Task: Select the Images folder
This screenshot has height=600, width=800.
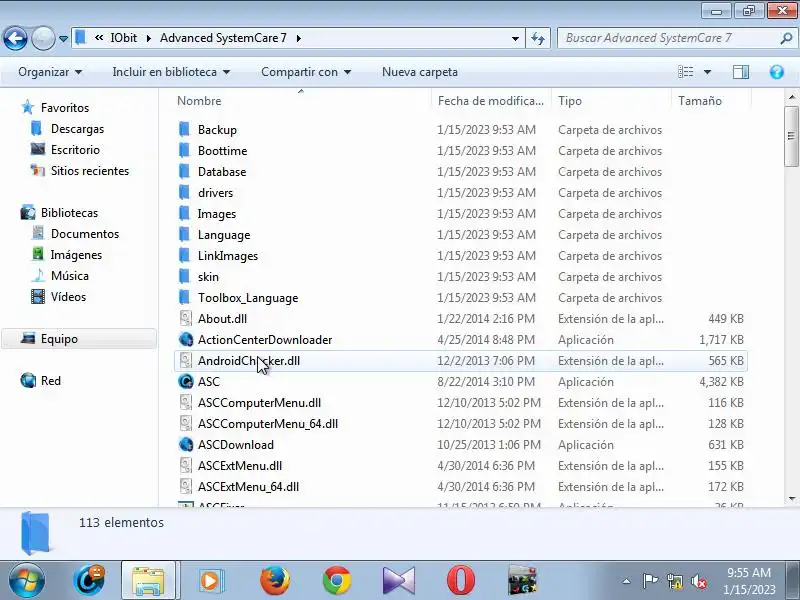Action: 217,214
